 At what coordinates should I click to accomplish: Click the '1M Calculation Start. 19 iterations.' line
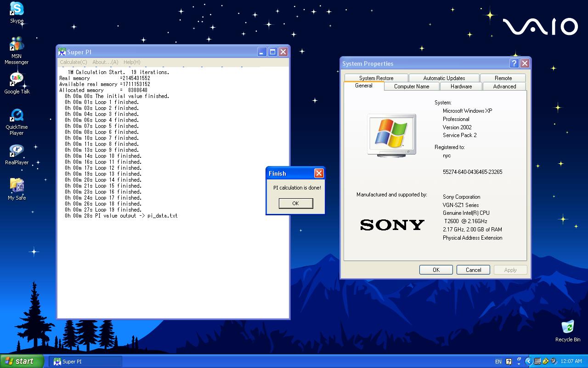(x=119, y=72)
